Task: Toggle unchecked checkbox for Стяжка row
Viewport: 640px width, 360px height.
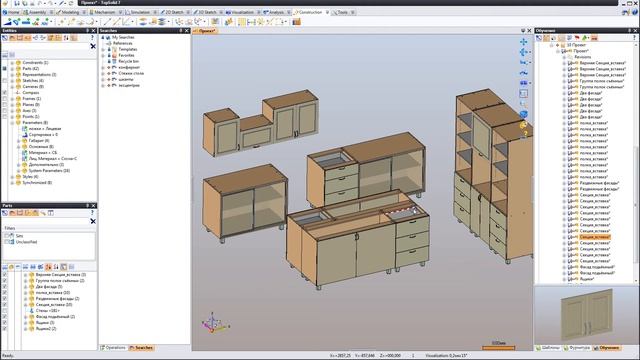Action: tap(5, 311)
